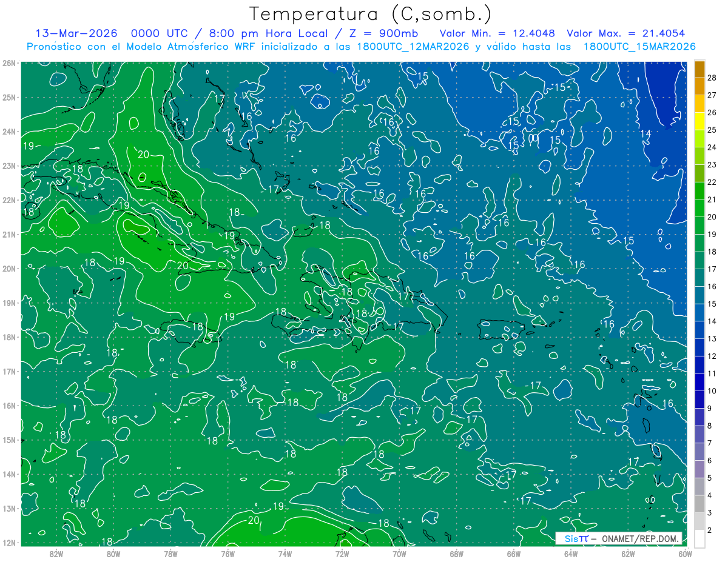Pick the green swatch between 20 and 21

699,208
